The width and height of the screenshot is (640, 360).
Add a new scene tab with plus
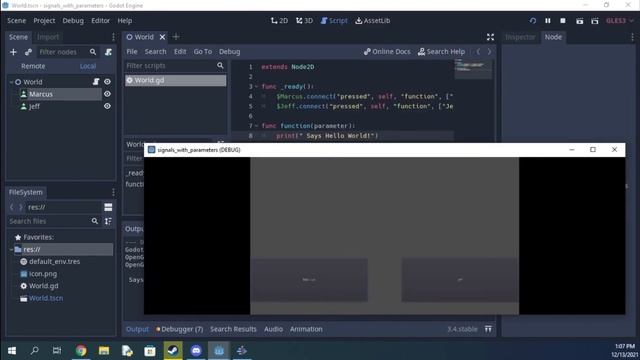176,37
